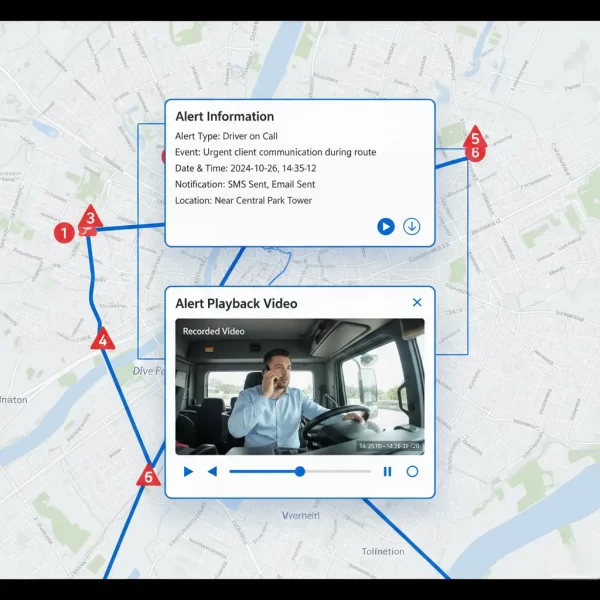Image resolution: width=600 pixels, height=600 pixels.
Task: Close the Alert Playback Video window
Action: coord(417,303)
